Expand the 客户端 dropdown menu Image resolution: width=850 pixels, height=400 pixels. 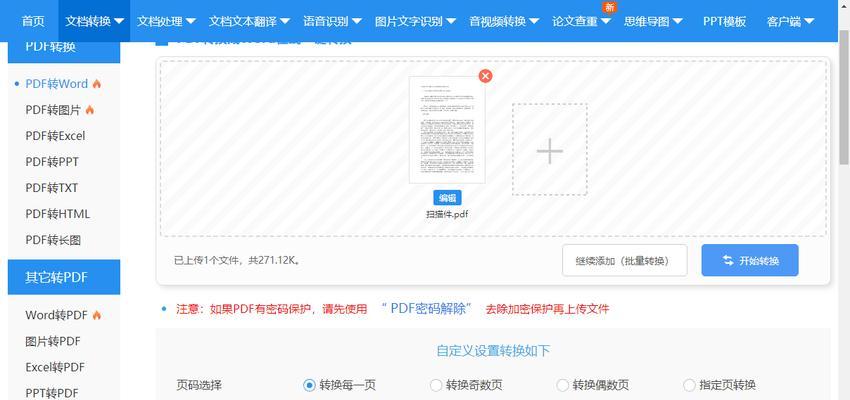point(790,21)
